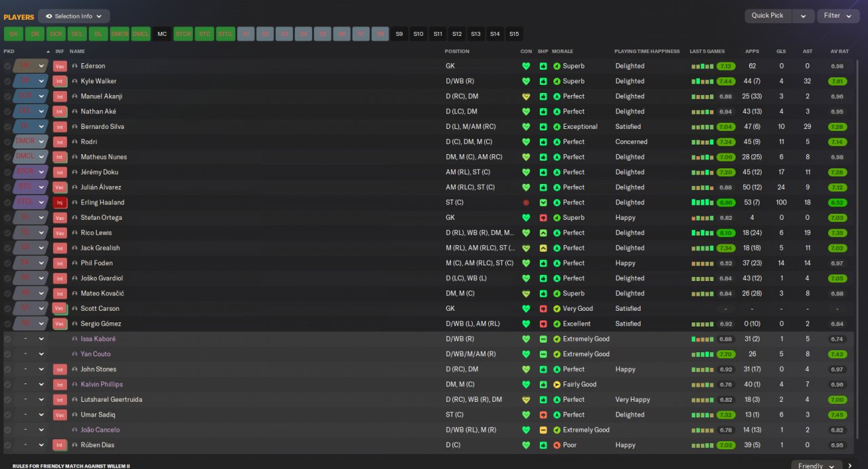Click the person icon beside Issa Kaboré
This screenshot has width=868, height=469.
pos(75,339)
